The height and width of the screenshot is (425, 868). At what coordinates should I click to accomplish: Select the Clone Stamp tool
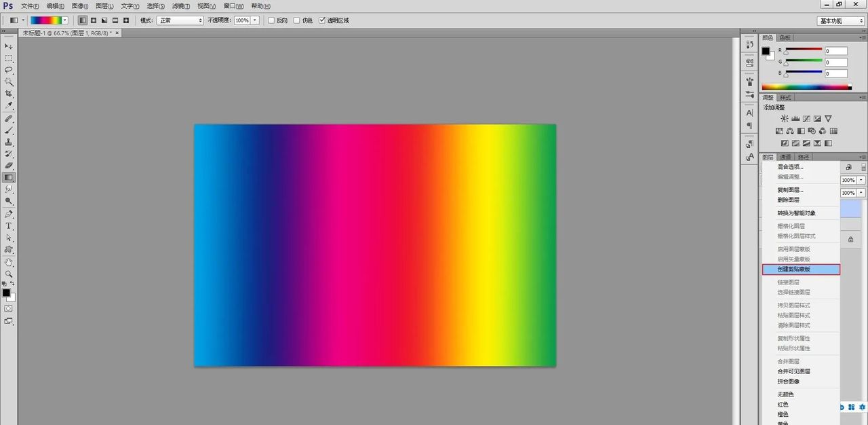(x=9, y=142)
